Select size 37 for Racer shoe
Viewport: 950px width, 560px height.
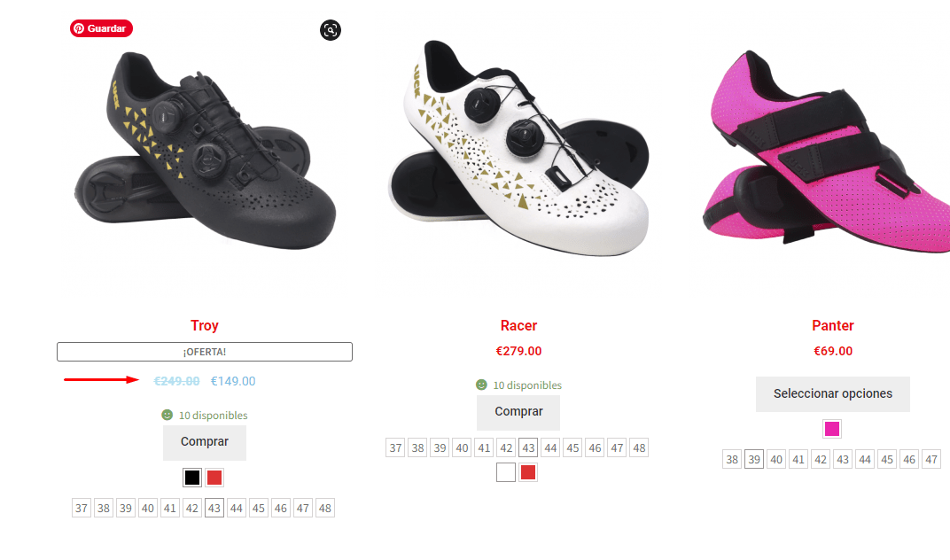pyautogui.click(x=395, y=447)
